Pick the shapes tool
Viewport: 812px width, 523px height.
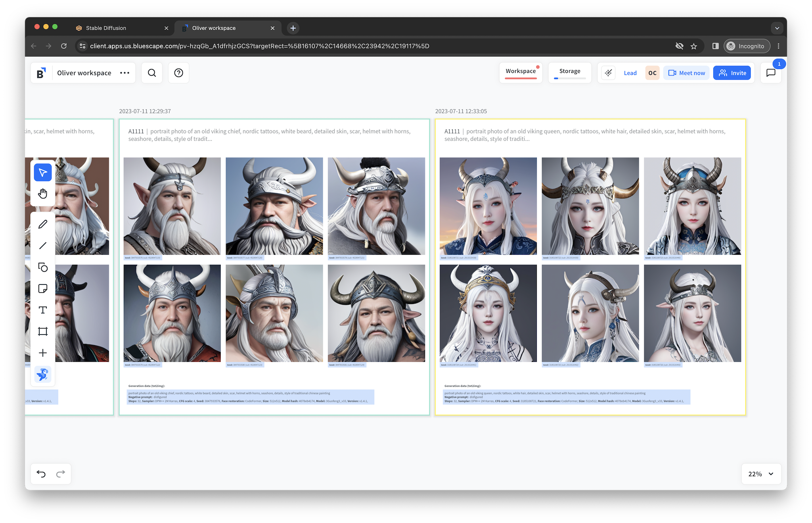(43, 267)
